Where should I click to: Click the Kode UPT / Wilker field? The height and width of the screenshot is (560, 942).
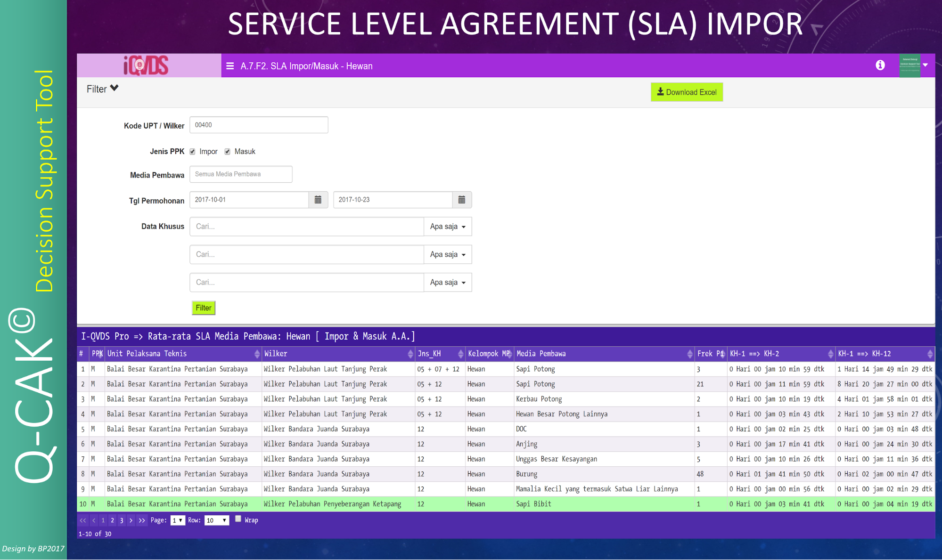[x=259, y=125]
